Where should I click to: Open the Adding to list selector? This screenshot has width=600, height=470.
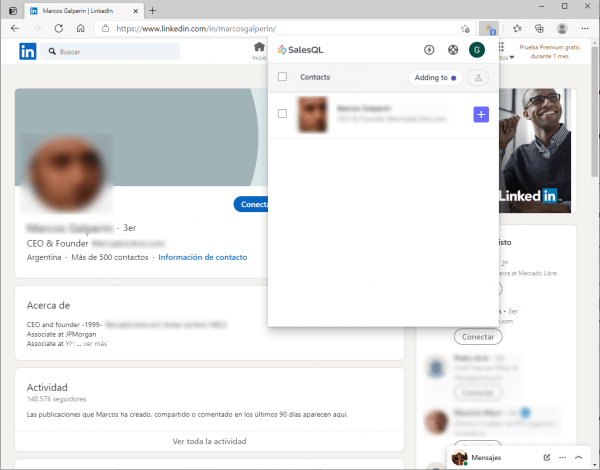[435, 78]
